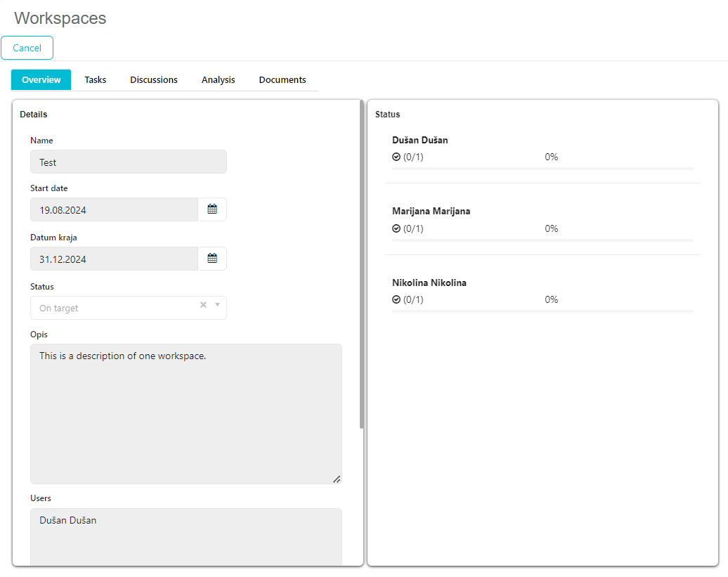The height and width of the screenshot is (577, 728).
Task: Select the Analysis tab
Action: (218, 80)
